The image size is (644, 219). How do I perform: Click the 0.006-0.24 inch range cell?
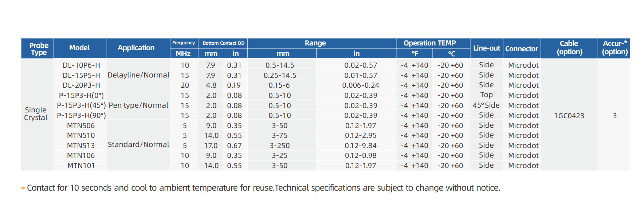coord(360,85)
